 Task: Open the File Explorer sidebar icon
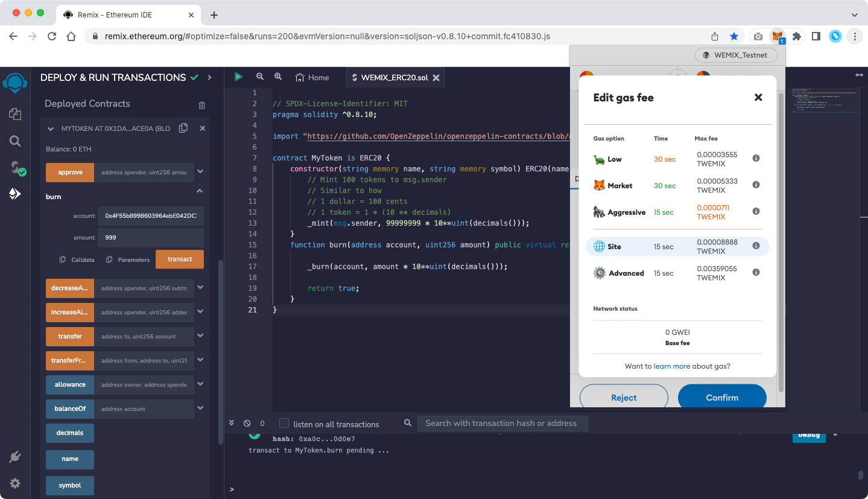15,114
